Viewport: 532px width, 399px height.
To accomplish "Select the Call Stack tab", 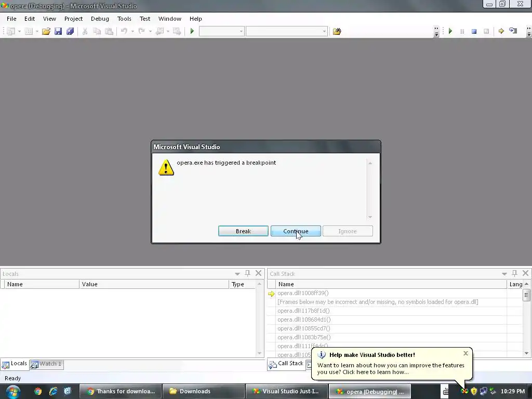I will tap(287, 364).
